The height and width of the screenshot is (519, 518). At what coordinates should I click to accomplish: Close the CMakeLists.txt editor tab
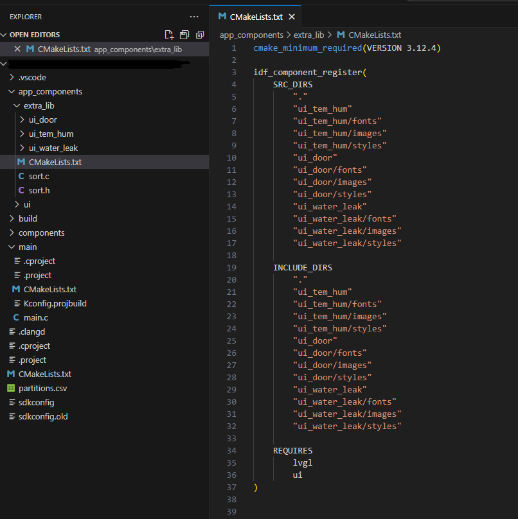292,17
